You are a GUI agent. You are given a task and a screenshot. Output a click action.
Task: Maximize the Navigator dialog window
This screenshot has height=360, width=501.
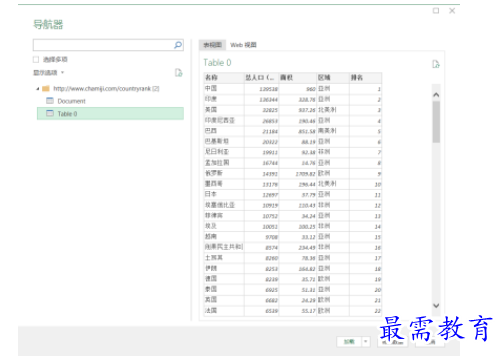point(436,11)
